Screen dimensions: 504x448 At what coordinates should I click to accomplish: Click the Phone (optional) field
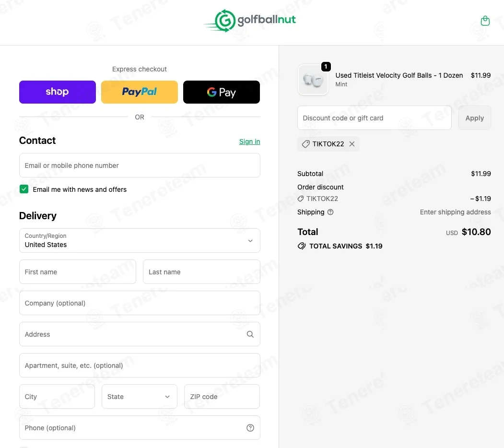[140, 428]
